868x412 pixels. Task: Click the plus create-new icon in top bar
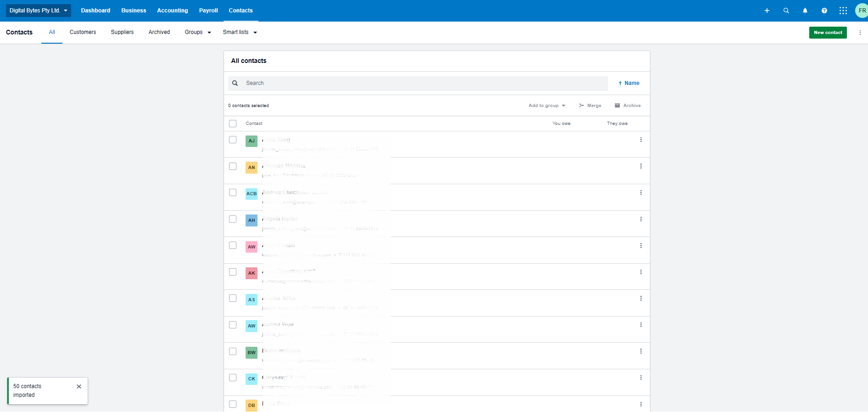(x=767, y=11)
